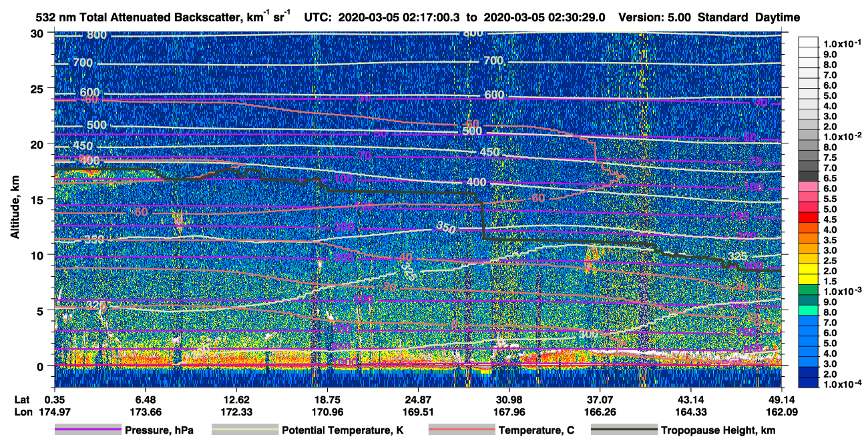868x445 pixels.
Task: Click the Tropopause Height dark legend line
Action: 624,430
